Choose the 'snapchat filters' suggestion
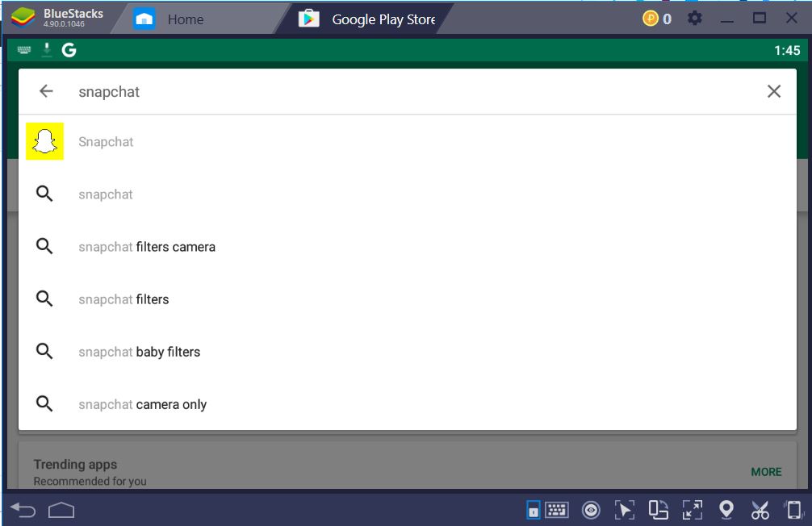Screen dimensions: 812x526 coord(408,299)
